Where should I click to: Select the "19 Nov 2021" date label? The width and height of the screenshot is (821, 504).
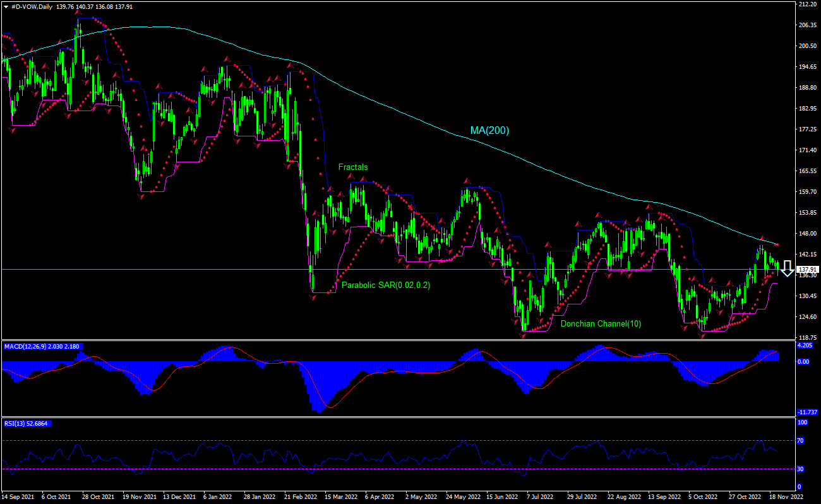[x=139, y=497]
